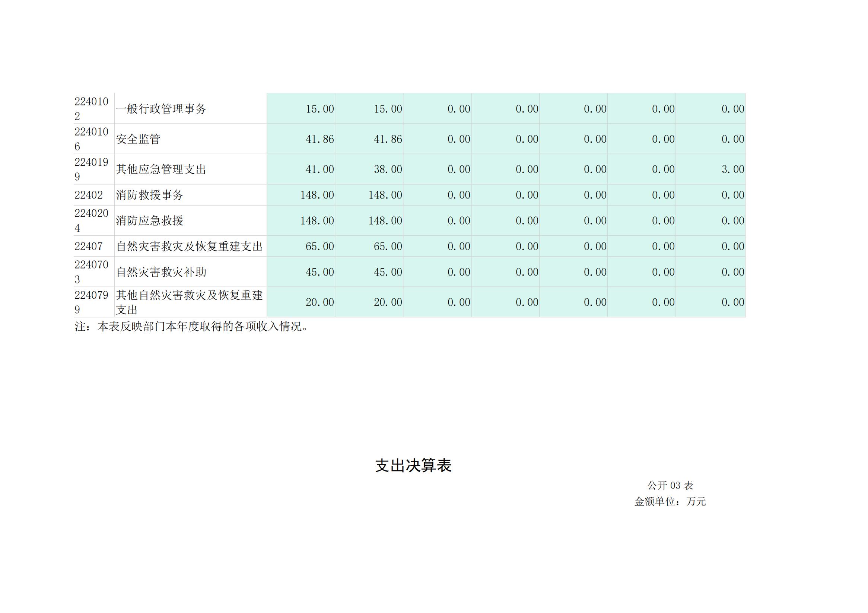Select the label 公开 03 表
This screenshot has height=613, width=868.
(x=670, y=485)
